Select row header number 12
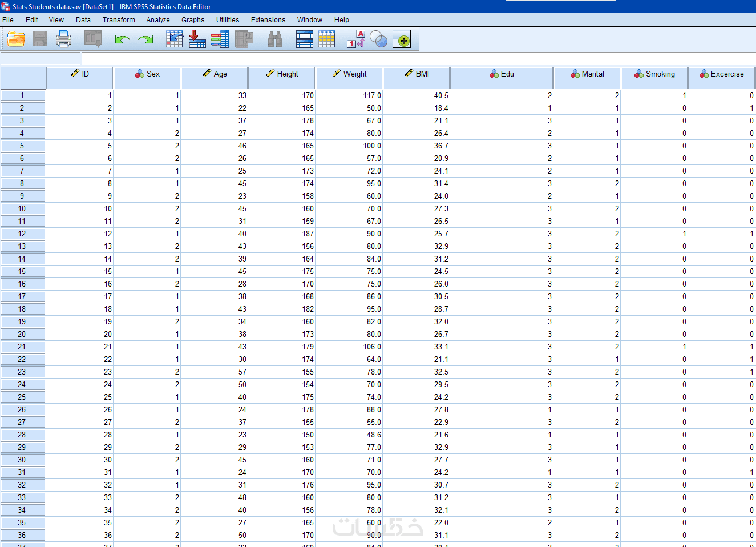 [23, 234]
